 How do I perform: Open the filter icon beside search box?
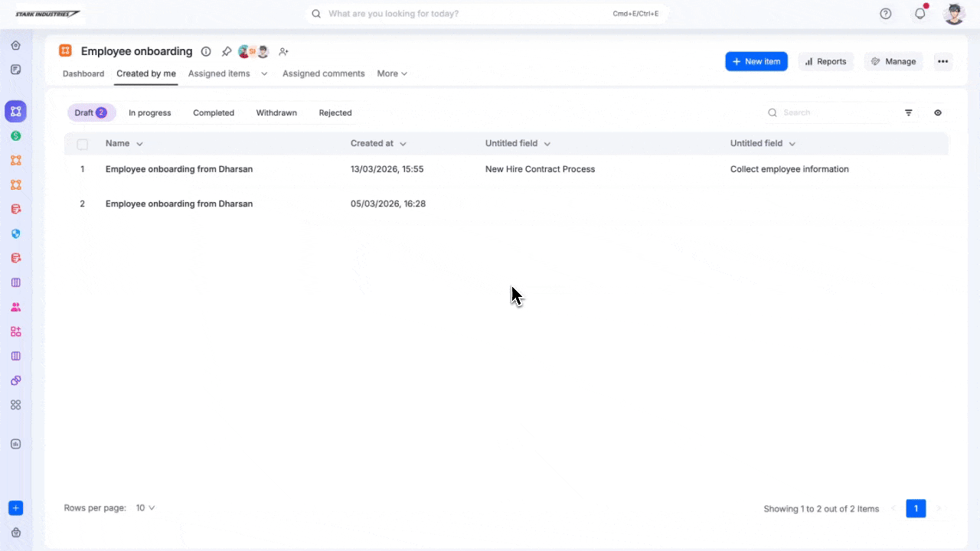pos(909,112)
